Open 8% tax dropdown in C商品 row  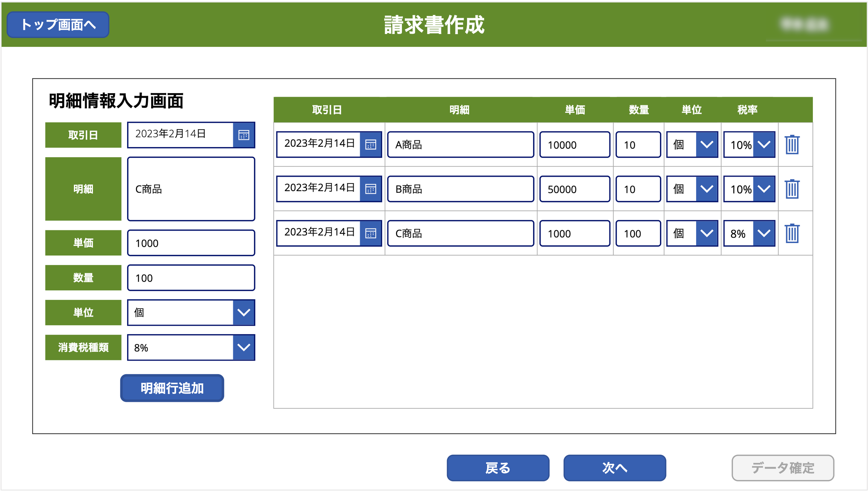coord(764,233)
